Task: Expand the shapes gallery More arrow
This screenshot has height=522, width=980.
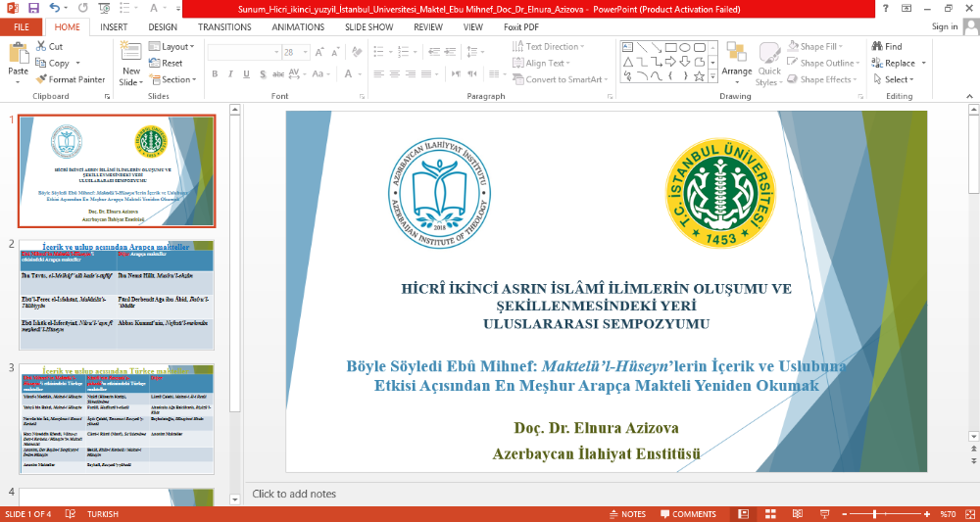Action: point(713,76)
